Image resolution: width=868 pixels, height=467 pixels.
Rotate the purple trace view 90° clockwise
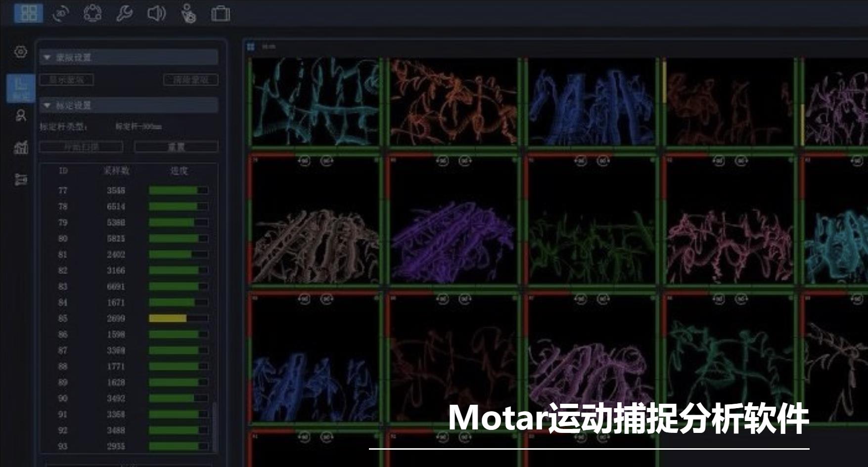[x=465, y=161]
